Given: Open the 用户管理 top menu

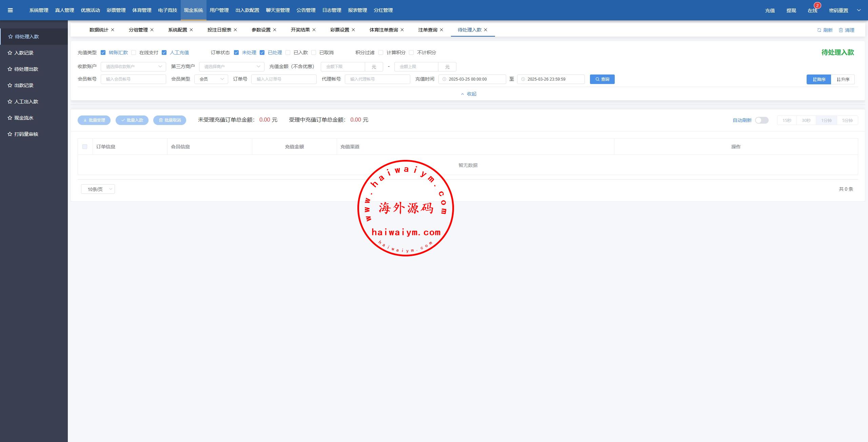Looking at the screenshot, I should 219,10.
